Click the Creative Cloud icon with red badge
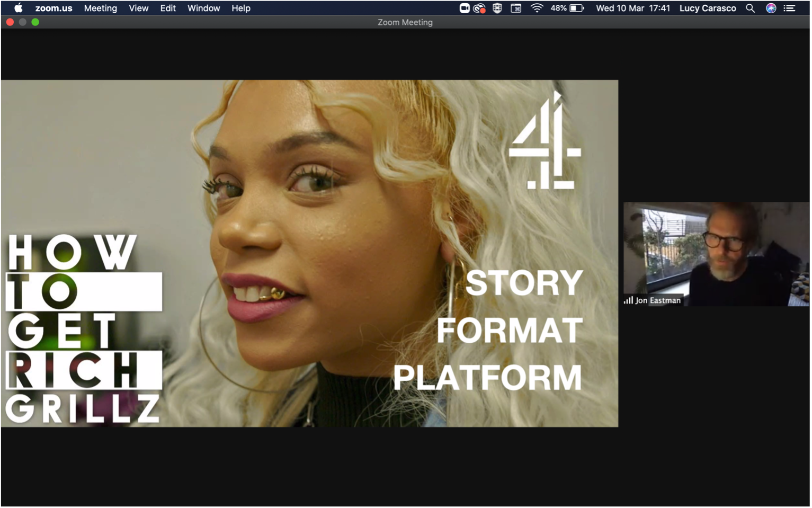The image size is (812, 508). tap(479, 8)
